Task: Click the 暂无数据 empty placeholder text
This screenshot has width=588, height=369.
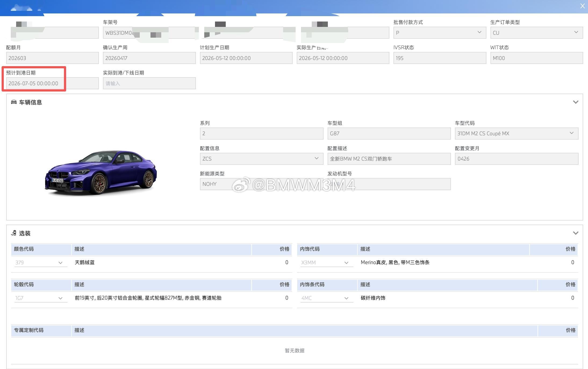Action: [x=295, y=350]
